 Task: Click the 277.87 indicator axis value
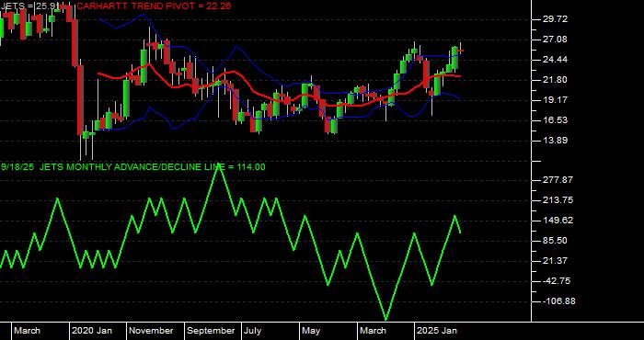click(558, 180)
